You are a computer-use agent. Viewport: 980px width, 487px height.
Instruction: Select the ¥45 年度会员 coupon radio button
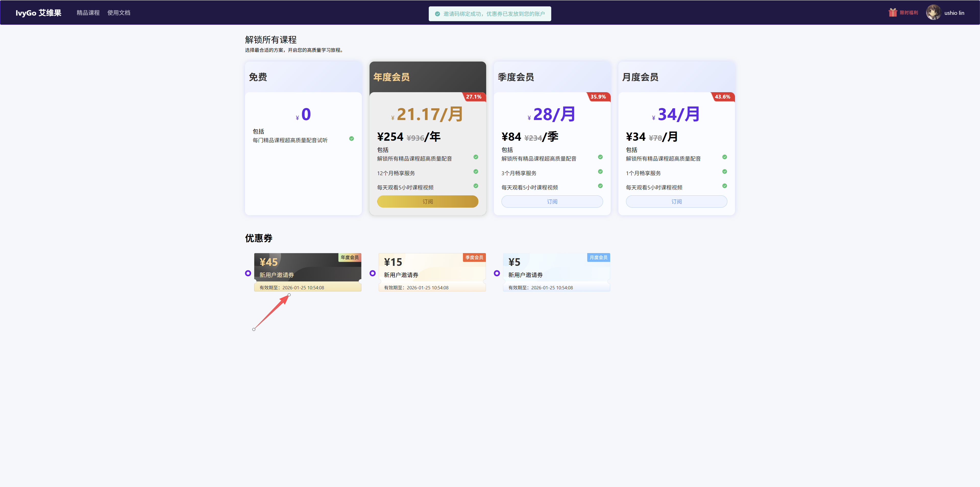pos(248,274)
